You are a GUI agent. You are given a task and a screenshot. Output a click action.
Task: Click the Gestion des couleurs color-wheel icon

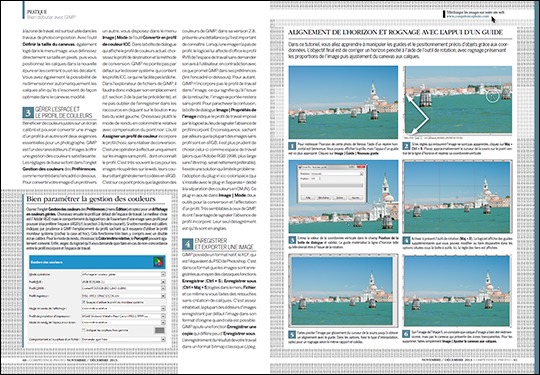pyautogui.click(x=158, y=262)
